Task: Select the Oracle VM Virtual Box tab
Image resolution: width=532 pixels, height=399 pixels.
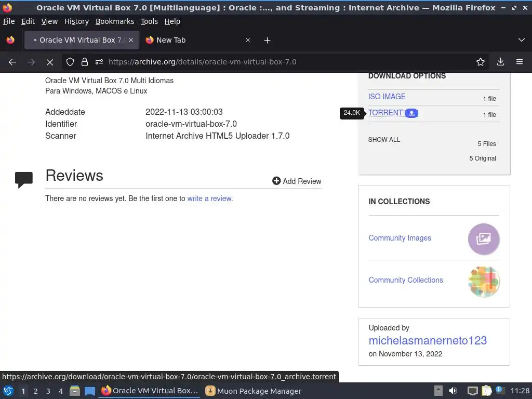Action: click(82, 40)
